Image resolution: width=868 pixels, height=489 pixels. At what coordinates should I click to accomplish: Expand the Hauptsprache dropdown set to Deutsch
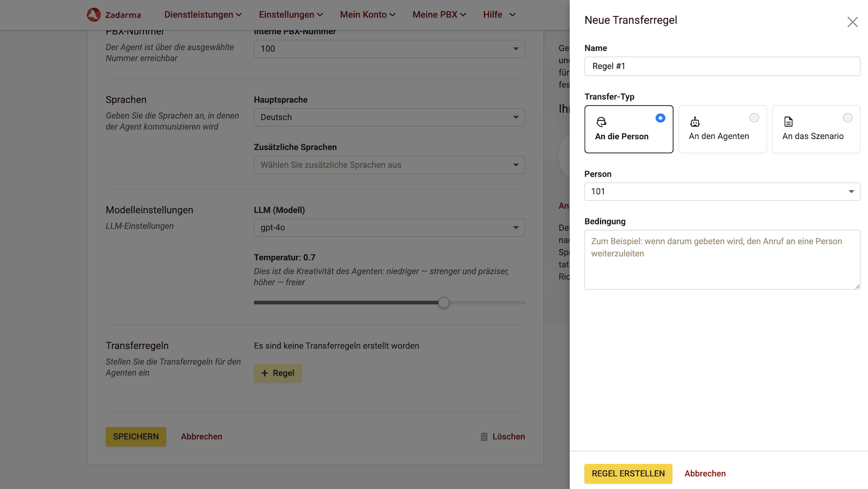389,117
